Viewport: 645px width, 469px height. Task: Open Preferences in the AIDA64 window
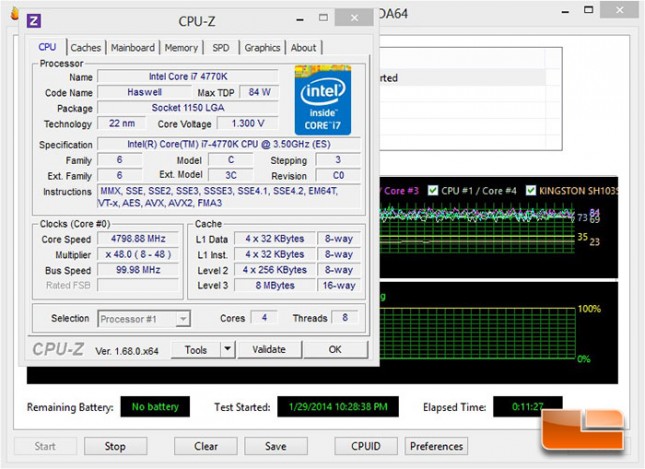(436, 446)
